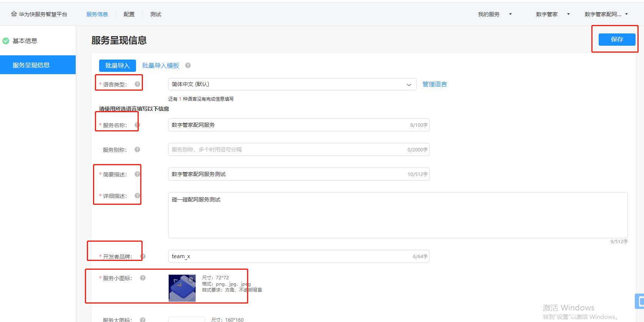Click the 华为快服务智慧平台 title
Screen dimensions: 644x322
pyautogui.click(x=43, y=14)
